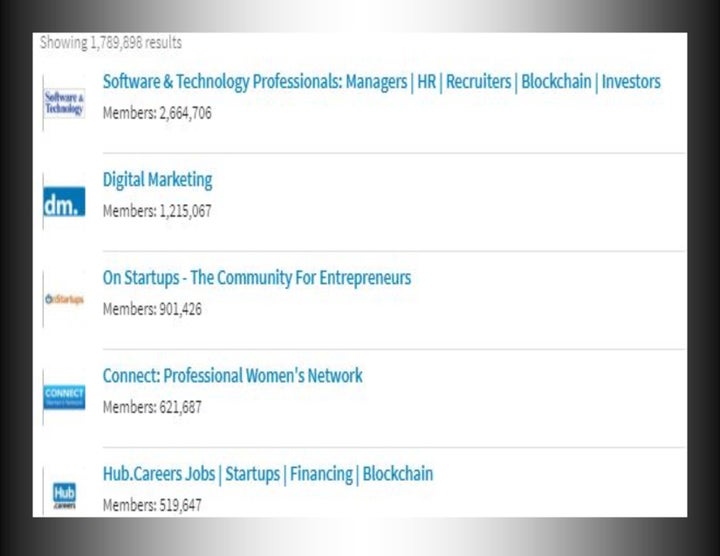
Task: Open Software & Technology Professionals group link
Action: tap(382, 82)
